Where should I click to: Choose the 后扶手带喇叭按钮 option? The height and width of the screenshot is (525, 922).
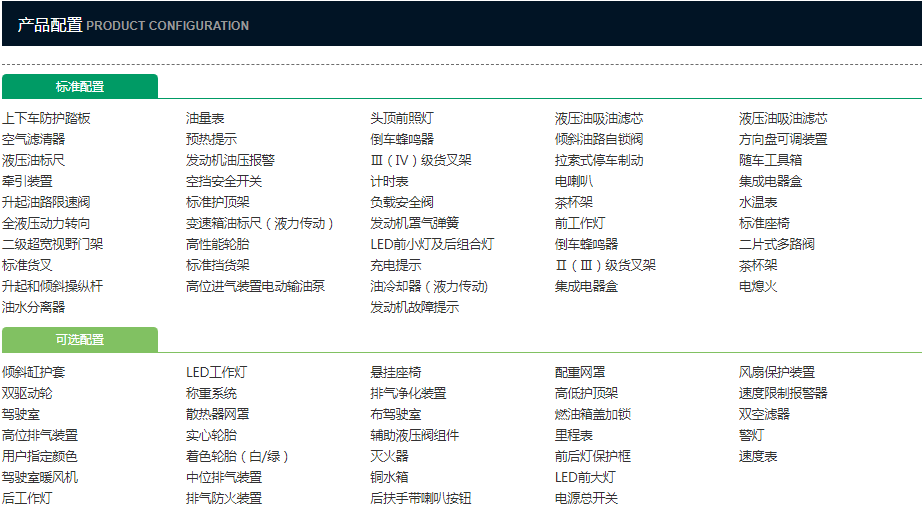coord(420,498)
